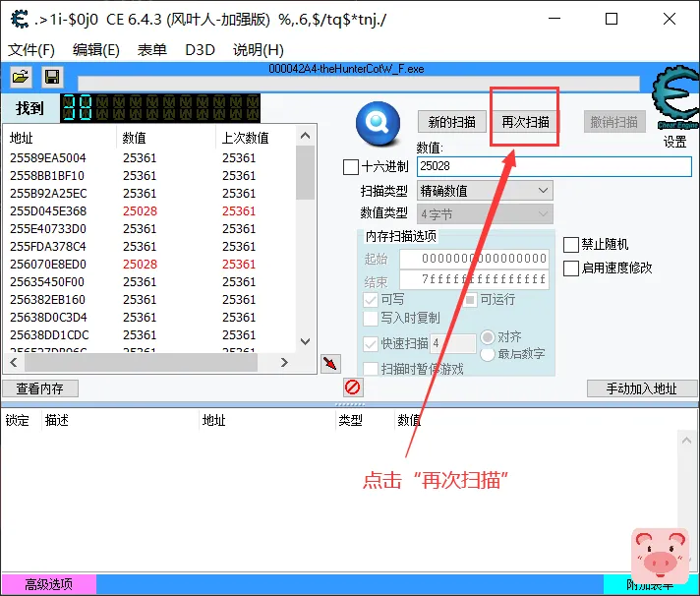The width and height of the screenshot is (700, 596).
Task: Select address 25638DD1CDC row
Action: point(149,334)
